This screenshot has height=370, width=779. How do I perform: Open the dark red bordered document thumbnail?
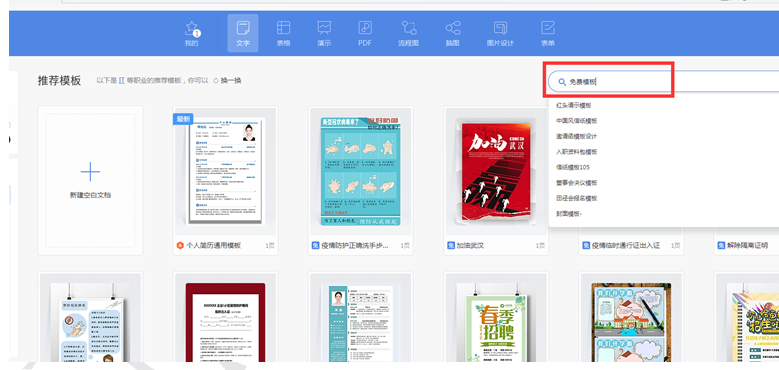226,322
